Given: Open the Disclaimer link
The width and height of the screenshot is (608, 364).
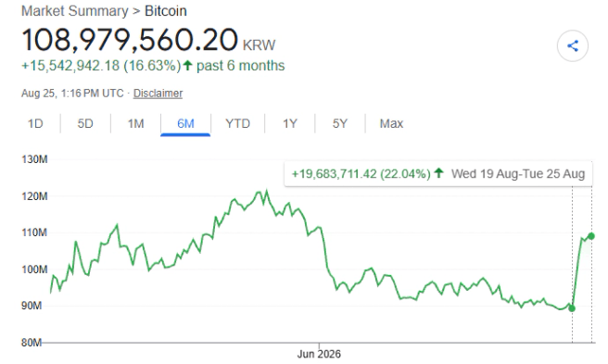Looking at the screenshot, I should [x=158, y=94].
